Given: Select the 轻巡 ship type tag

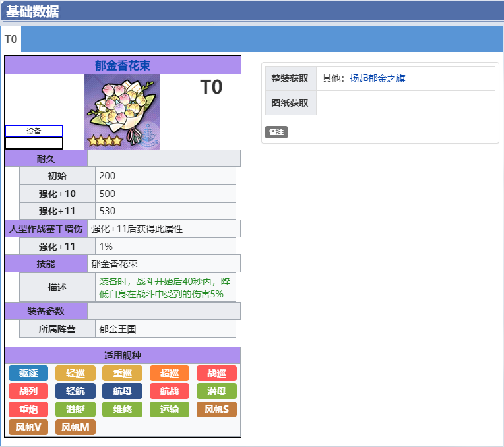Looking at the screenshot, I should click(x=76, y=373).
